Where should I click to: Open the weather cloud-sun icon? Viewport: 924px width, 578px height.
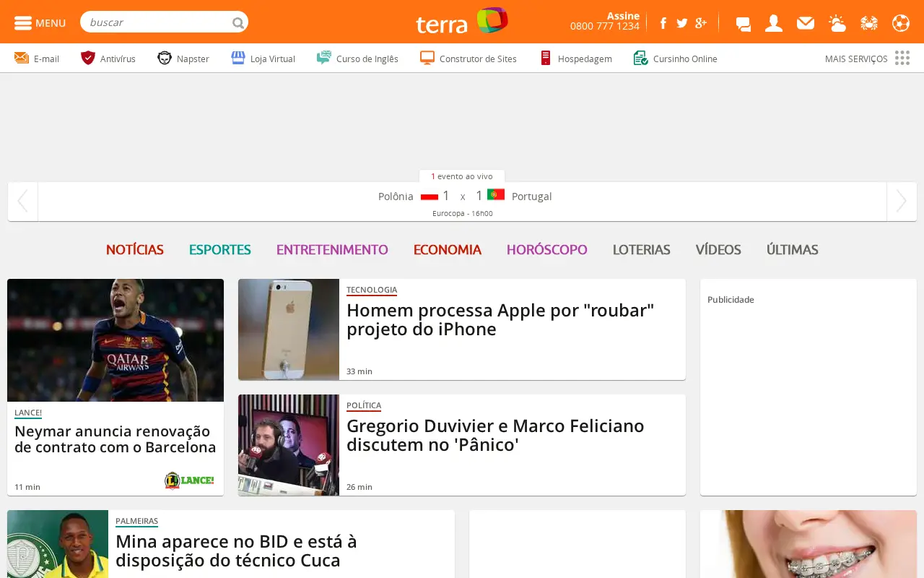click(837, 23)
